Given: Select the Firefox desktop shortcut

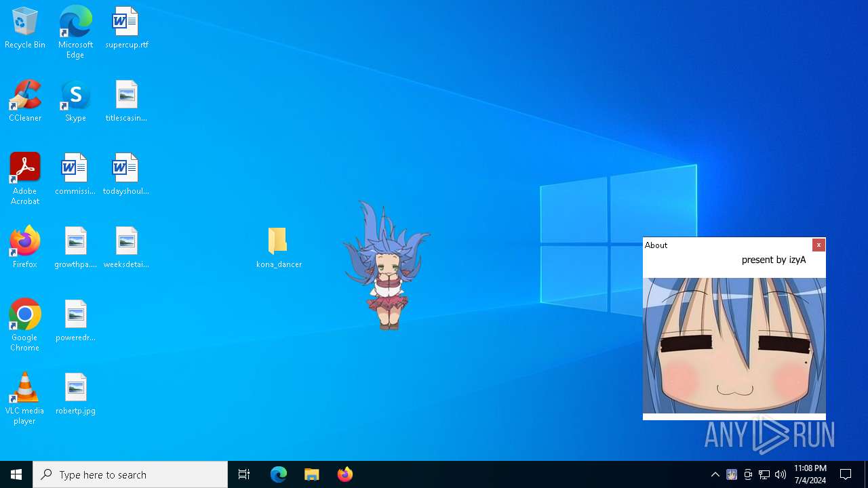Looking at the screenshot, I should coord(25,247).
